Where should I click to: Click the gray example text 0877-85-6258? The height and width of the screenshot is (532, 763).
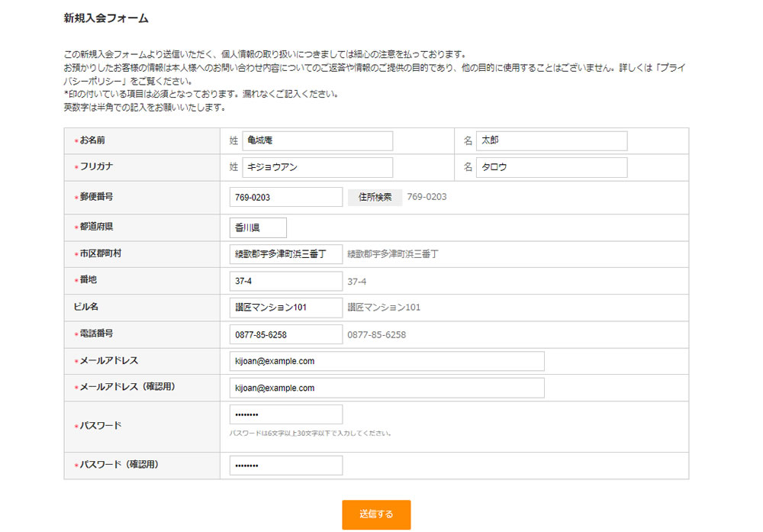pos(377,335)
